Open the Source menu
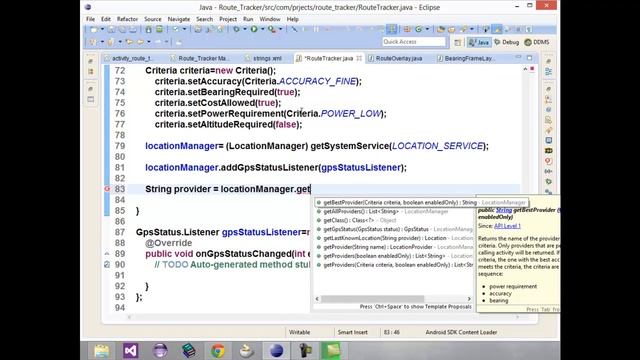The image size is (640, 360). coord(153,19)
